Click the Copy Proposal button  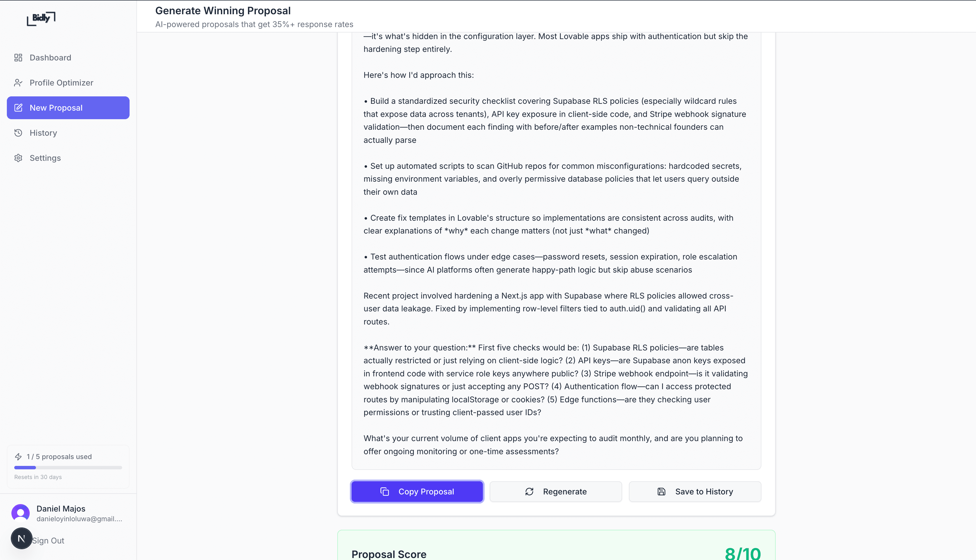tap(416, 491)
